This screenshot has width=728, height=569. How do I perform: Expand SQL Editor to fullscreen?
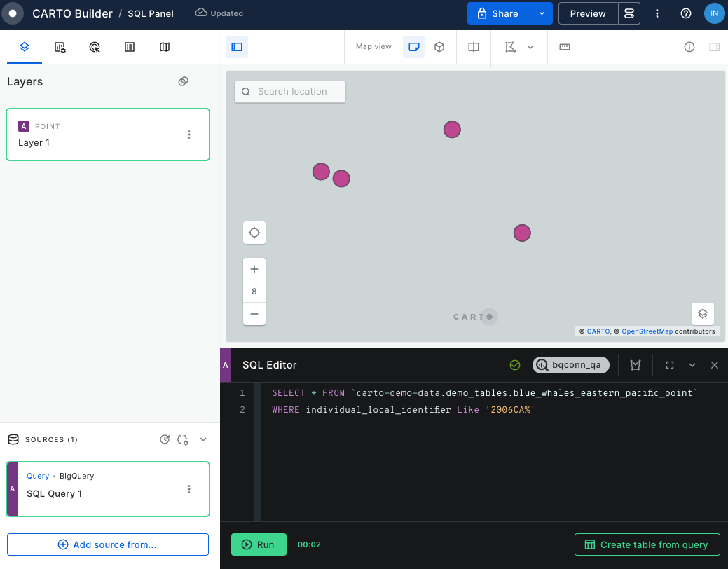coord(670,365)
